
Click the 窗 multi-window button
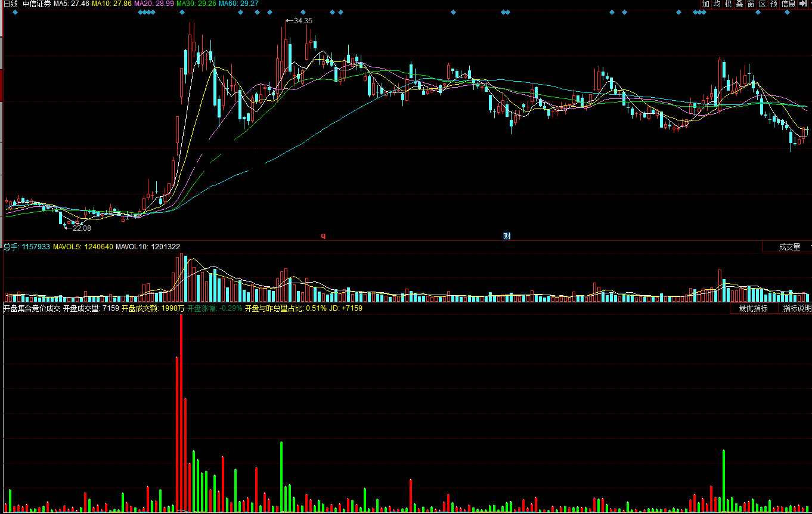click(751, 4)
